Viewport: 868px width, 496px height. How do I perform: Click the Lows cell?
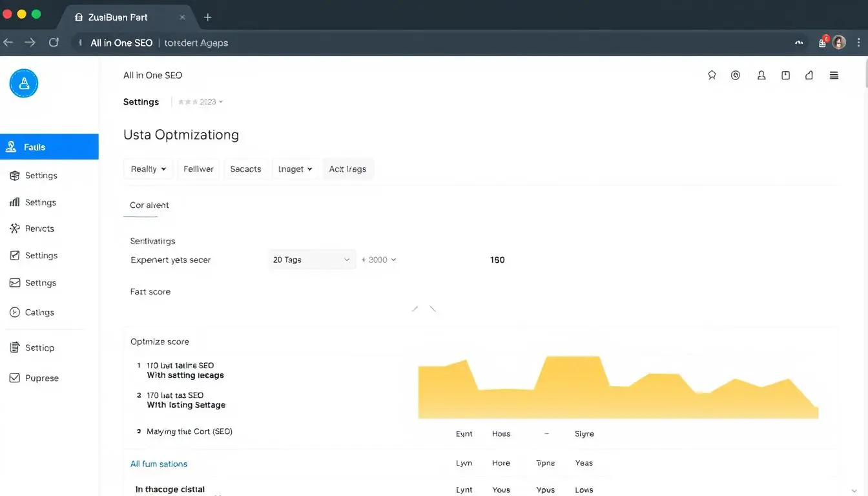[x=584, y=490]
